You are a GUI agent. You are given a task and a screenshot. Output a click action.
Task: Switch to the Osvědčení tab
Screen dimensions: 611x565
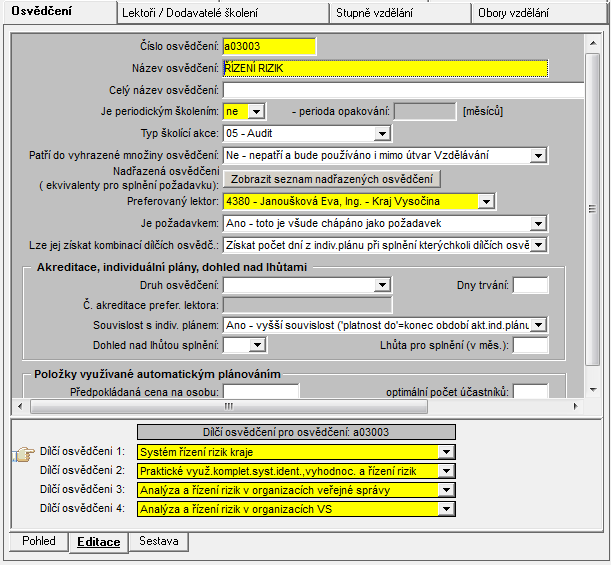pyautogui.click(x=60, y=12)
